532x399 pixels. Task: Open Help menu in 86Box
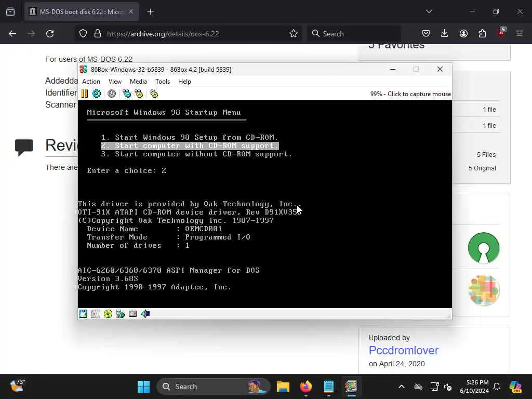coord(184,82)
